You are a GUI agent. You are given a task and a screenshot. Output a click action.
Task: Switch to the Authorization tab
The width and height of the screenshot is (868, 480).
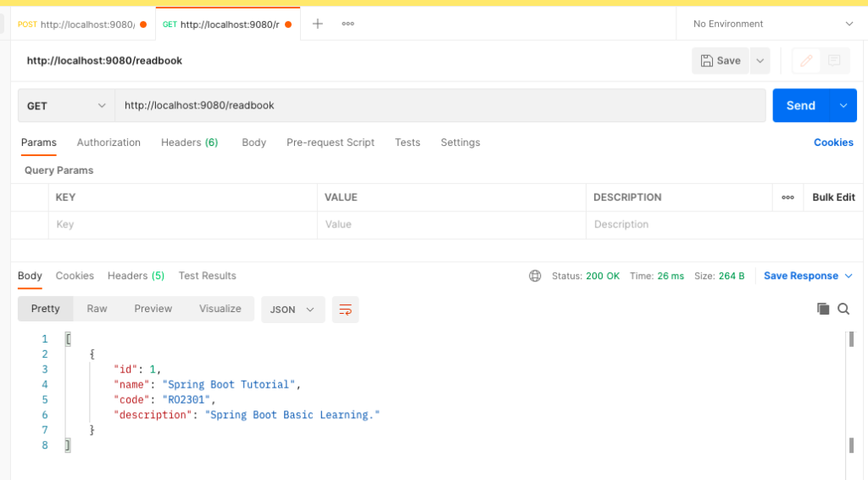click(x=108, y=142)
